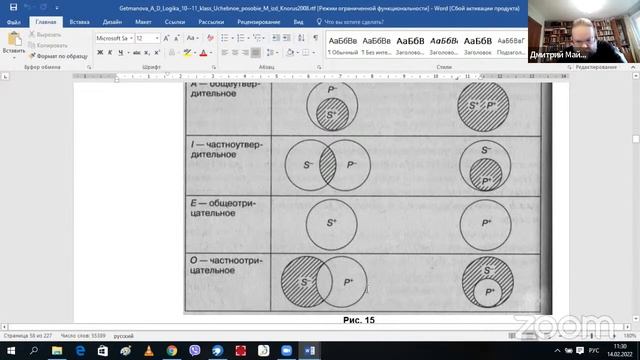
Task: Center align text
Action: 235,53
